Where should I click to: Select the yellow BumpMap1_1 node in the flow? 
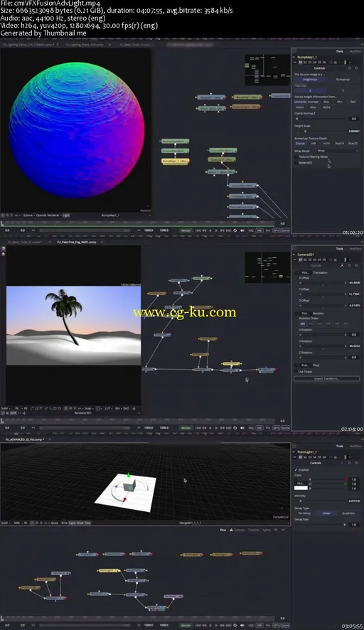[175, 161]
